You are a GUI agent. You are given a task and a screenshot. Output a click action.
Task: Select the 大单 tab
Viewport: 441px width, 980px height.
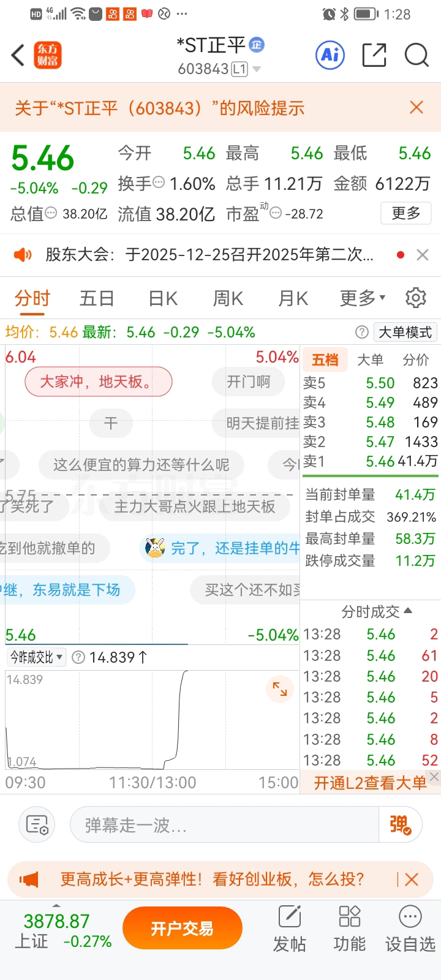[x=370, y=360]
